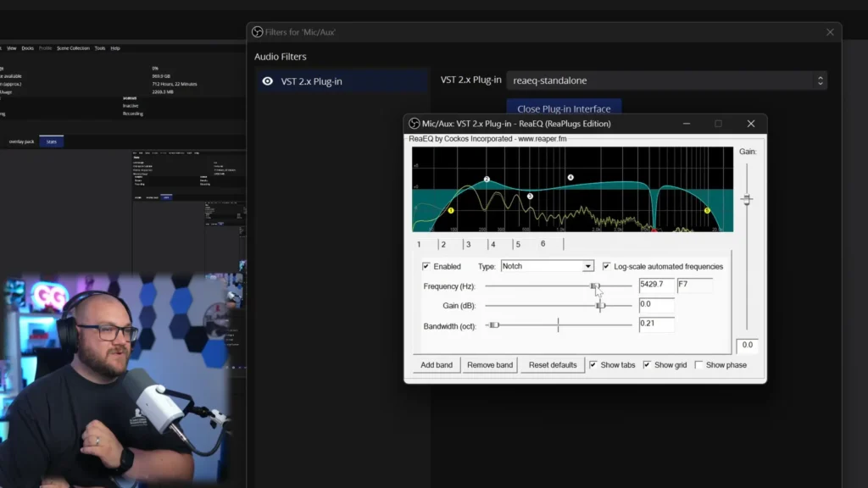Viewport: 868px width, 488px height.
Task: Click the master gain value field
Action: click(748, 346)
